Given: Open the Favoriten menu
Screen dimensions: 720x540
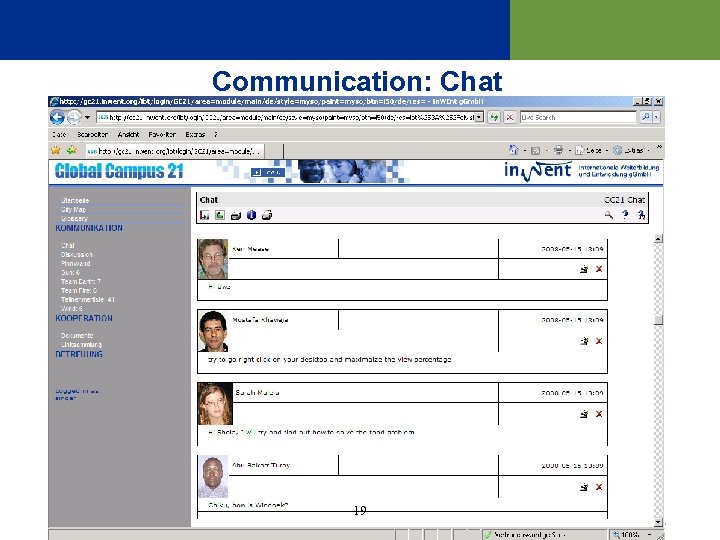Looking at the screenshot, I should (162, 135).
